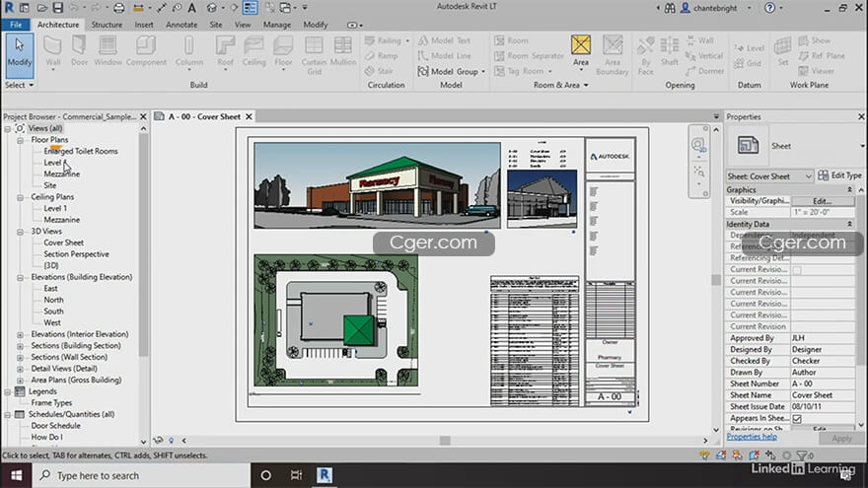Open the File menu
The width and height of the screenshot is (868, 488).
coord(16,25)
